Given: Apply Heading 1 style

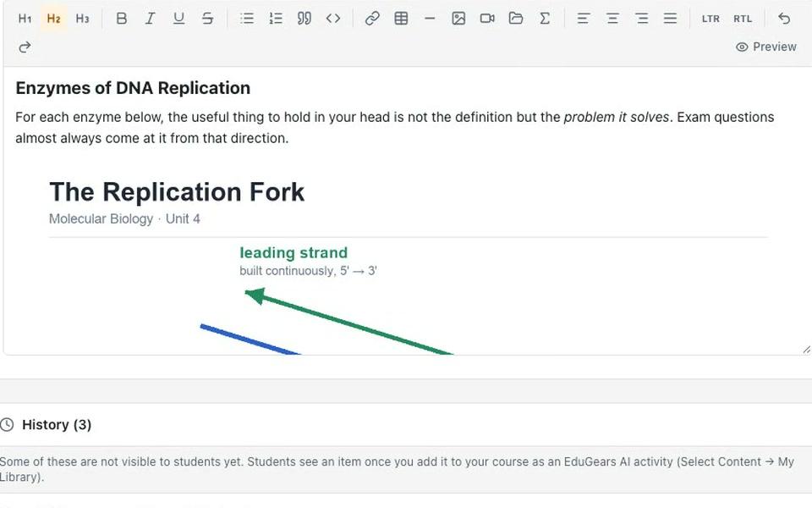Looking at the screenshot, I should 25,19.
